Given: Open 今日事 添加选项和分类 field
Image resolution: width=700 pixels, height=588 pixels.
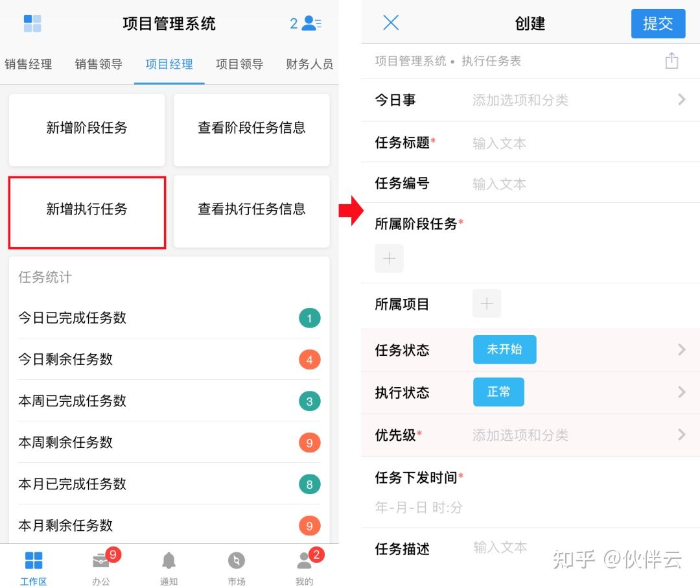Looking at the screenshot, I should [520, 100].
